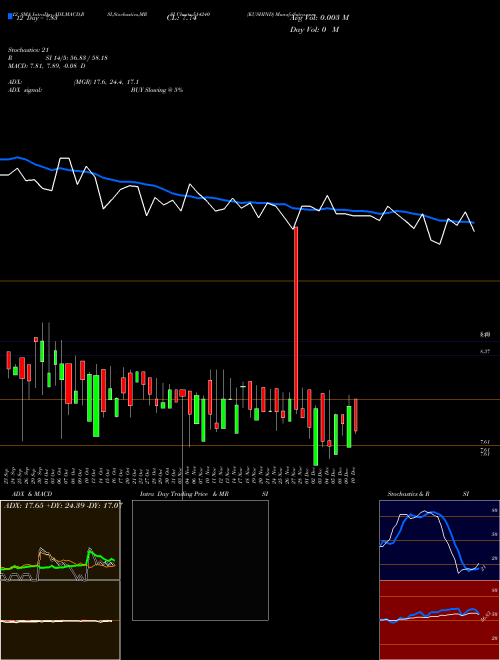The width and height of the screenshot is (500, 660).
Task: Click the ADX '(MGR) 17.6, 24.4, 17.1' values
Action: (x=106, y=82)
